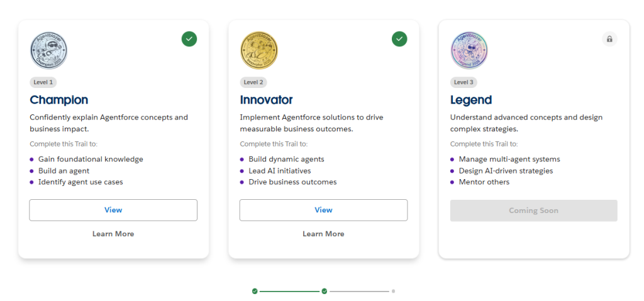
Task: Click the disabled Coming Soon button
Action: [533, 211]
